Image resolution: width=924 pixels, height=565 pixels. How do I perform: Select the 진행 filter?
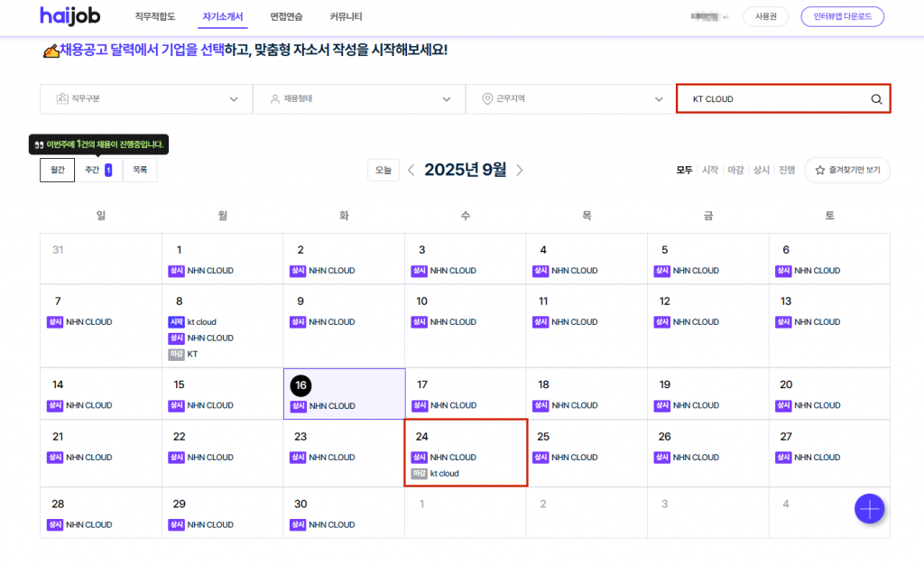(787, 170)
